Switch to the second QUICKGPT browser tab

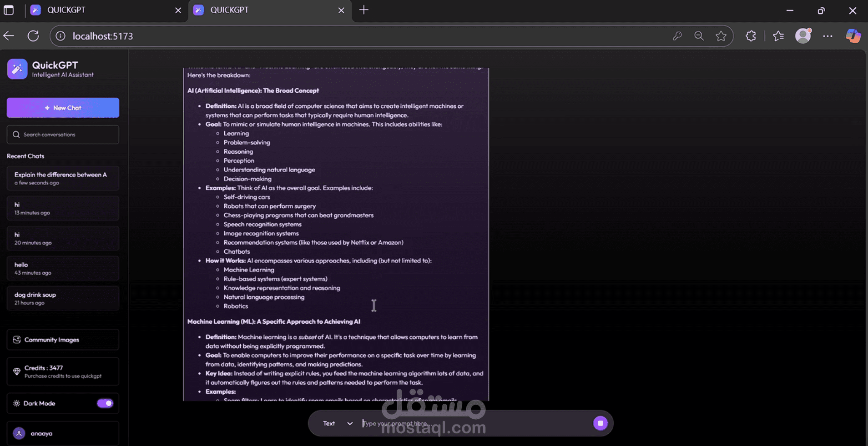[x=269, y=10]
